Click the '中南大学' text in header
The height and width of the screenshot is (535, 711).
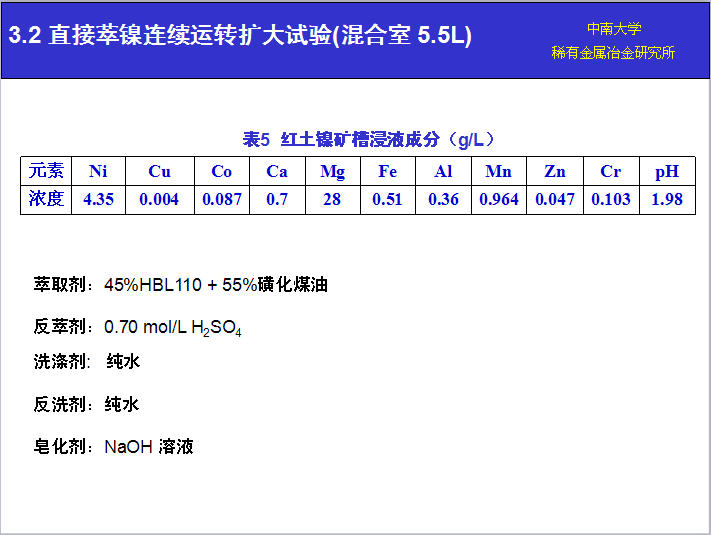[x=614, y=29]
